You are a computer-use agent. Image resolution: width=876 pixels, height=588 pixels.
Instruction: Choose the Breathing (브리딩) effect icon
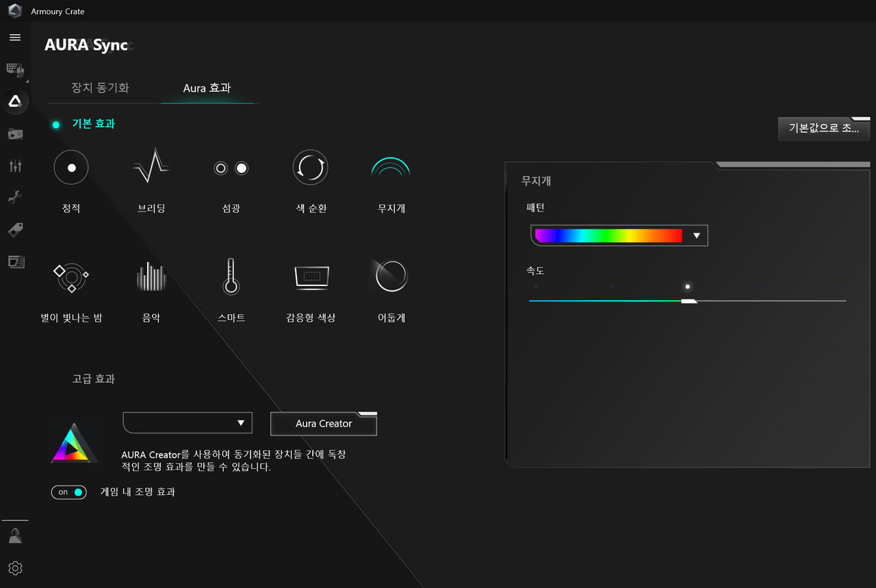pyautogui.click(x=151, y=168)
